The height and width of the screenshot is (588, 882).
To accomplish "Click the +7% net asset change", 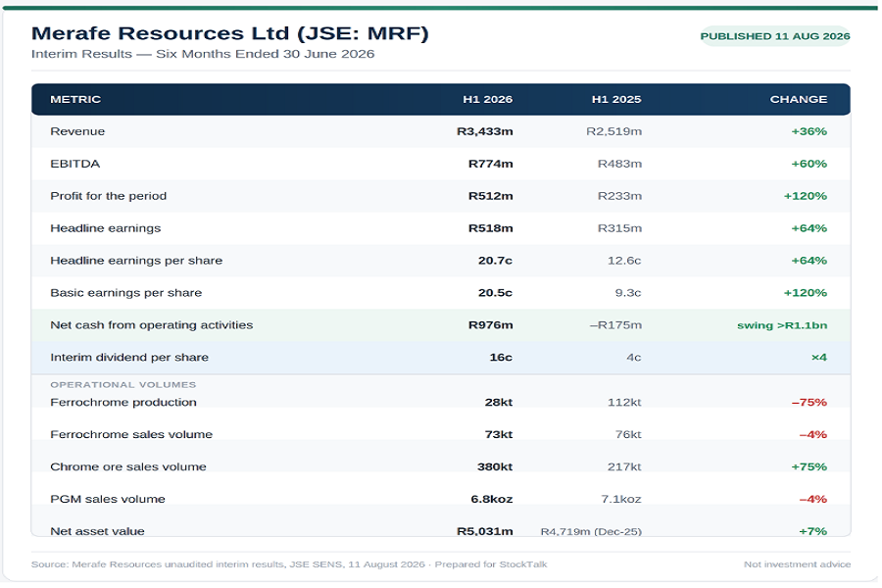I will click(812, 531).
